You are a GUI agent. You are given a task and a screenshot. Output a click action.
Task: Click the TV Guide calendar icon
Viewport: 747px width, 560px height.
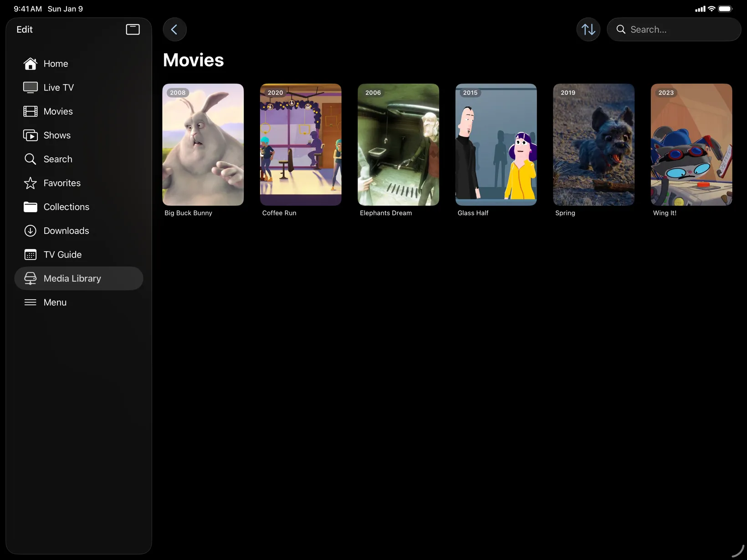tap(30, 255)
